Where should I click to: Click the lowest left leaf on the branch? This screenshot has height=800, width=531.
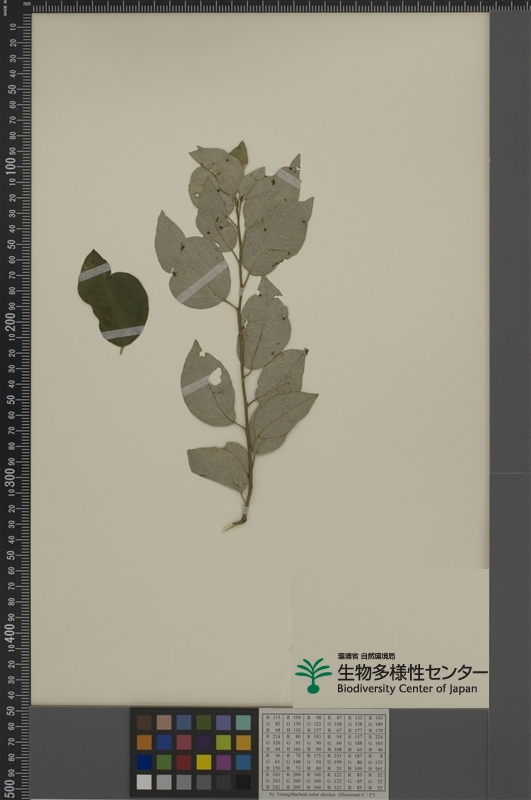pyautogui.click(x=218, y=467)
